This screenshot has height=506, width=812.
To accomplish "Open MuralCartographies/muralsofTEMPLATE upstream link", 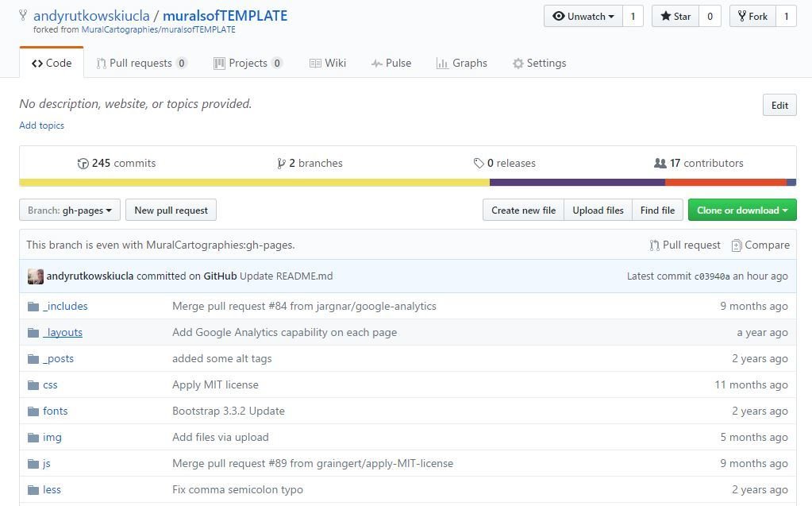I will pyautogui.click(x=159, y=29).
